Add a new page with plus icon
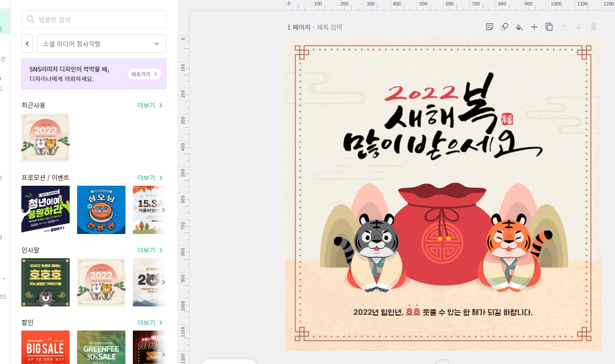615x364 pixels. pos(534,27)
